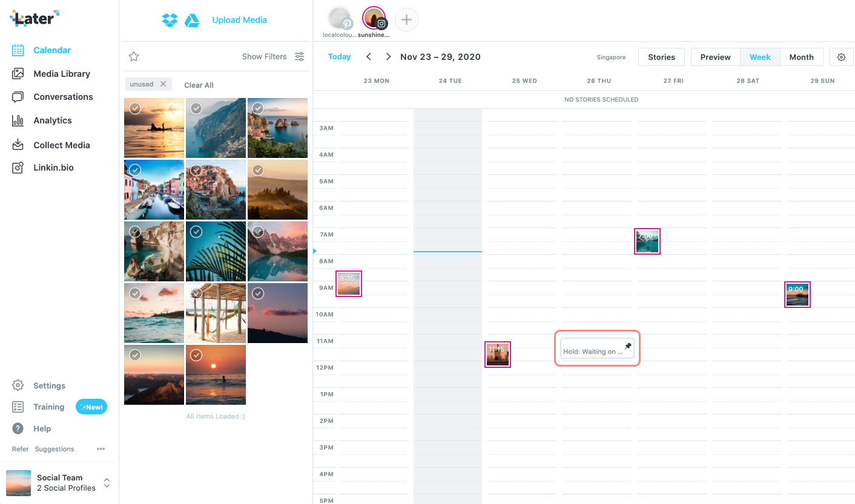The width and height of the screenshot is (855, 504).
Task: Open the 8:35 post on Monday
Action: pos(349,284)
